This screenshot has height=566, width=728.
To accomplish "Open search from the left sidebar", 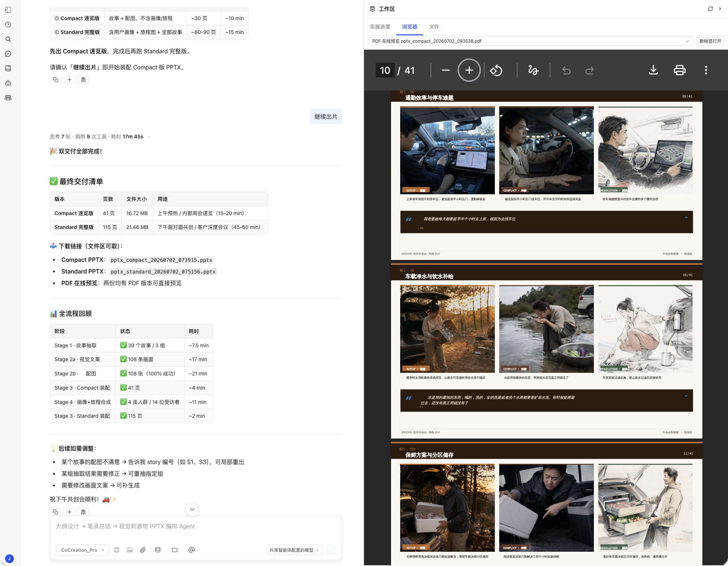I will coord(8,39).
